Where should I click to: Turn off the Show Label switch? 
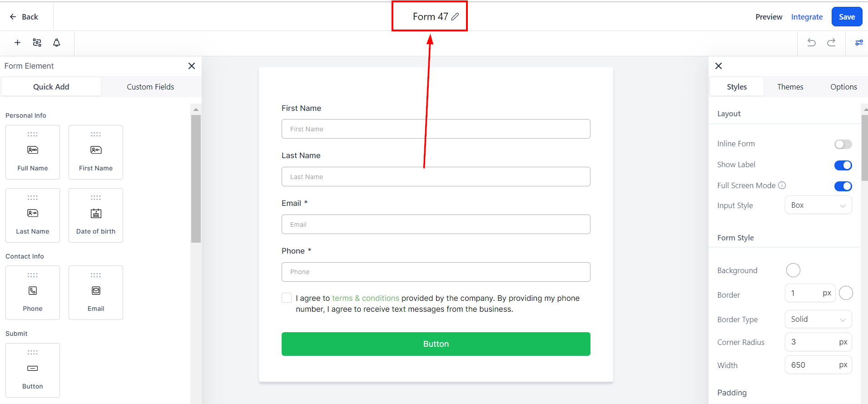click(843, 165)
